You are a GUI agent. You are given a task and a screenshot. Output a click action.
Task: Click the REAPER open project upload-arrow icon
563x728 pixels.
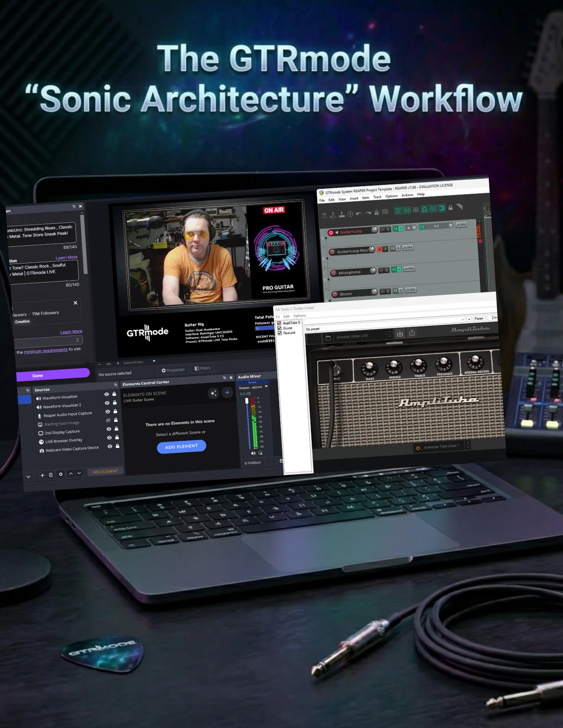[333, 215]
